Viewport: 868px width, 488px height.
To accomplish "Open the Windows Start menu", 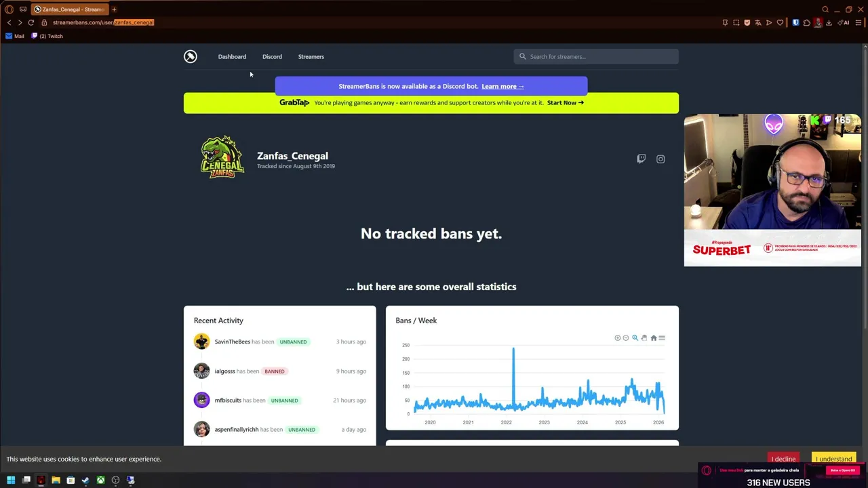I will coord(11,480).
